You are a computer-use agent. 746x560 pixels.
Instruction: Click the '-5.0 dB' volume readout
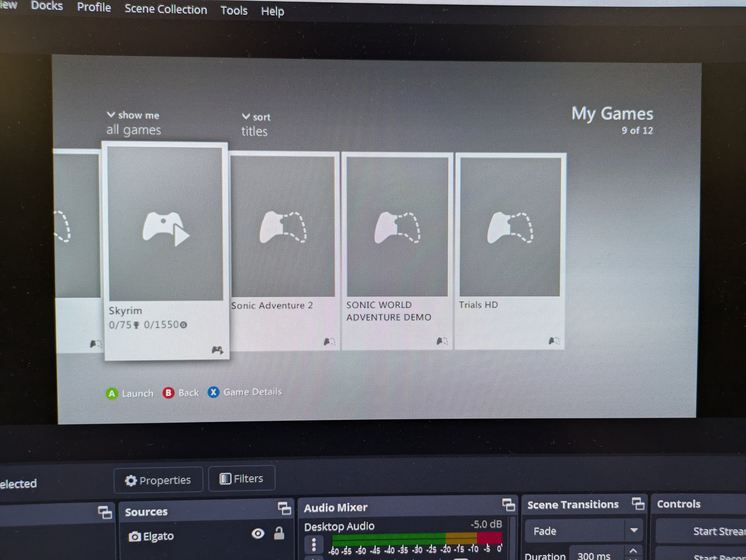pos(486,524)
